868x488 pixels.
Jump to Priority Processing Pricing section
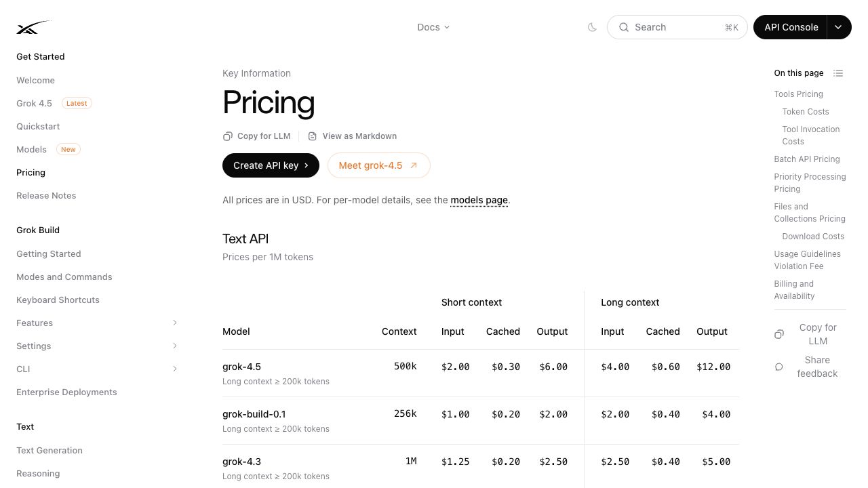point(810,183)
